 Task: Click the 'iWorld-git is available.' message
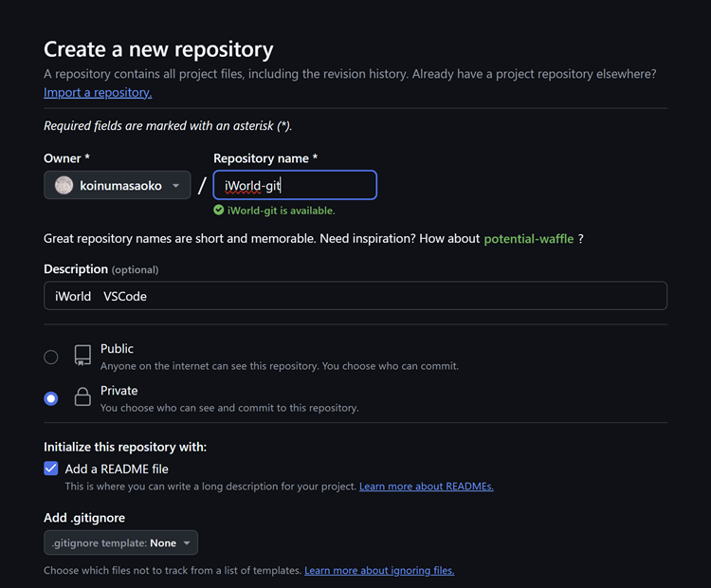tap(282, 211)
